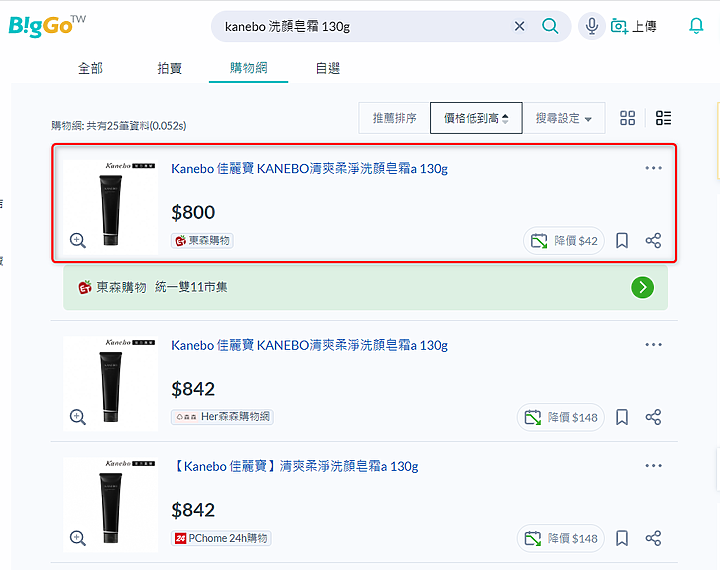Focus the kanebo search input field
Image resolution: width=720 pixels, height=570 pixels.
tap(363, 26)
